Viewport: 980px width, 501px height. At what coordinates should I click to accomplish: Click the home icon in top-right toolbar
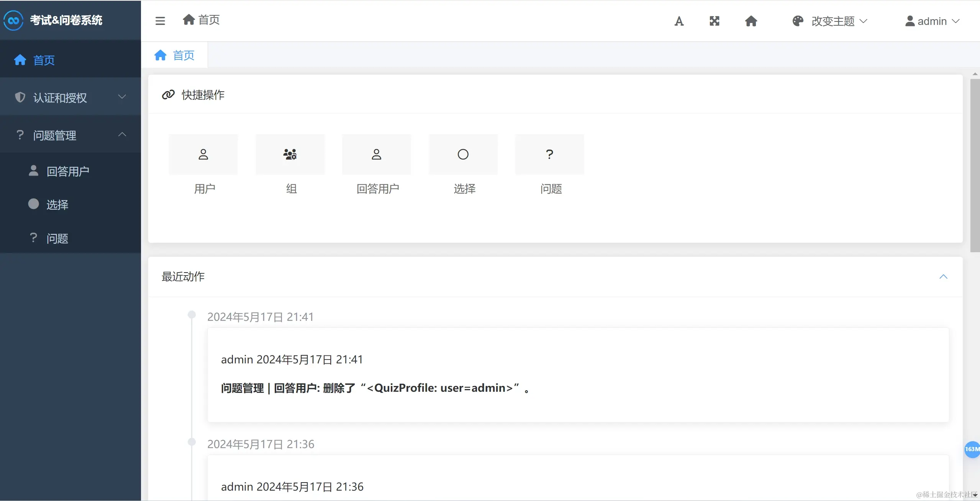click(x=751, y=21)
